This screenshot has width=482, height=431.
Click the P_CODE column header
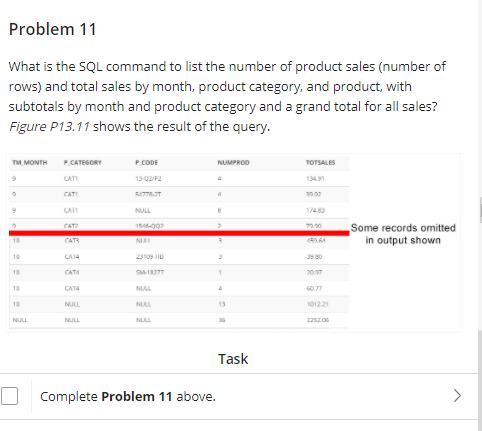pos(147,163)
